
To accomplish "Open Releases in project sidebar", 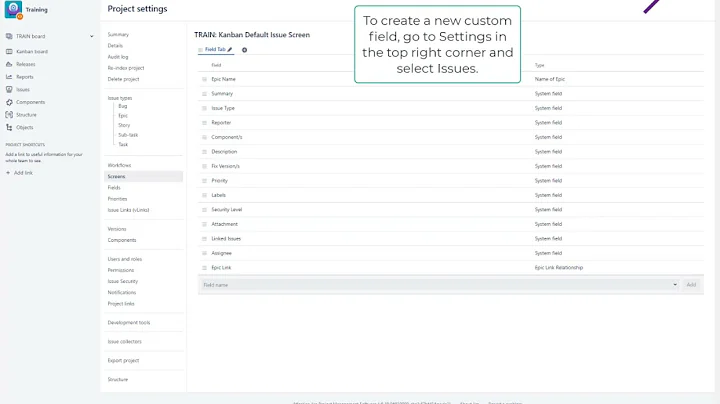I will [26, 64].
